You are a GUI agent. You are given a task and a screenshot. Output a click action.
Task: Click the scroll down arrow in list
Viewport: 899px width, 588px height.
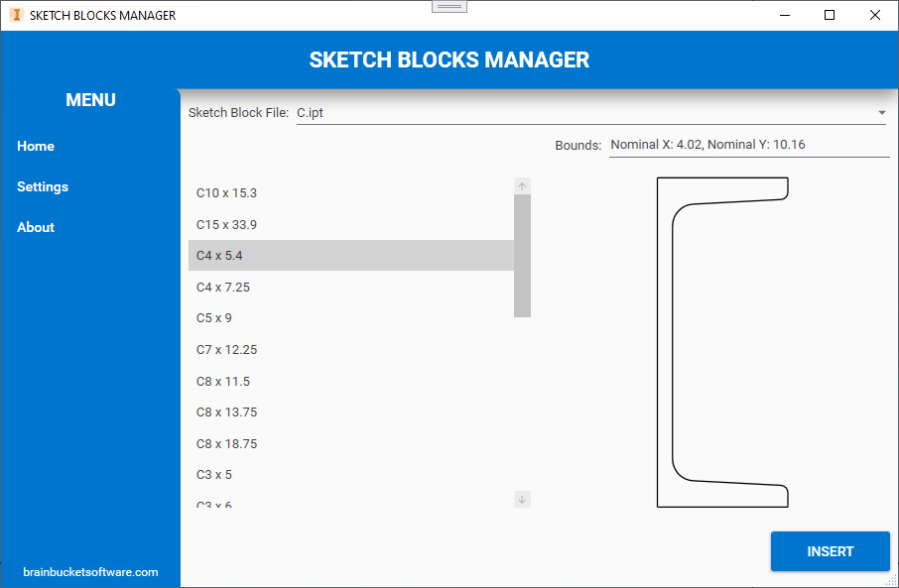[523, 499]
